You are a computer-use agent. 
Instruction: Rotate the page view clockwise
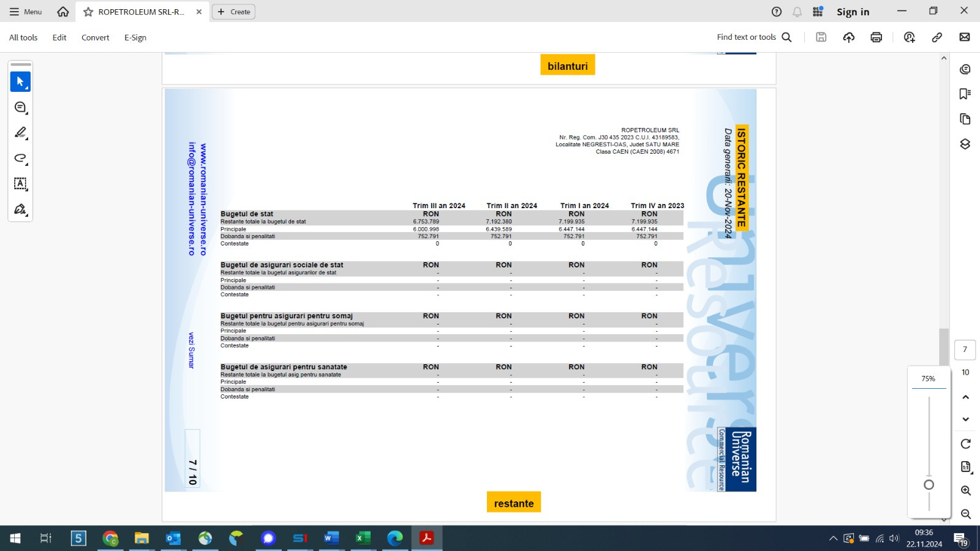pyautogui.click(x=966, y=444)
